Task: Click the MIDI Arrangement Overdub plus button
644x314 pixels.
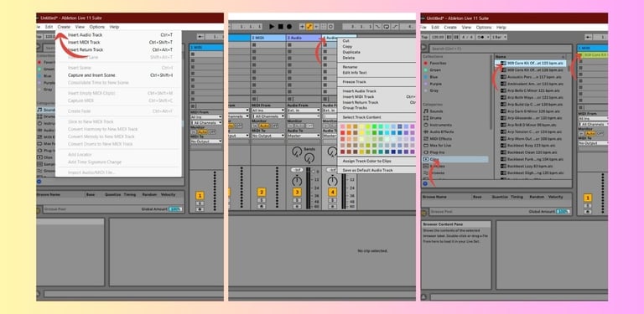Action: (302, 26)
